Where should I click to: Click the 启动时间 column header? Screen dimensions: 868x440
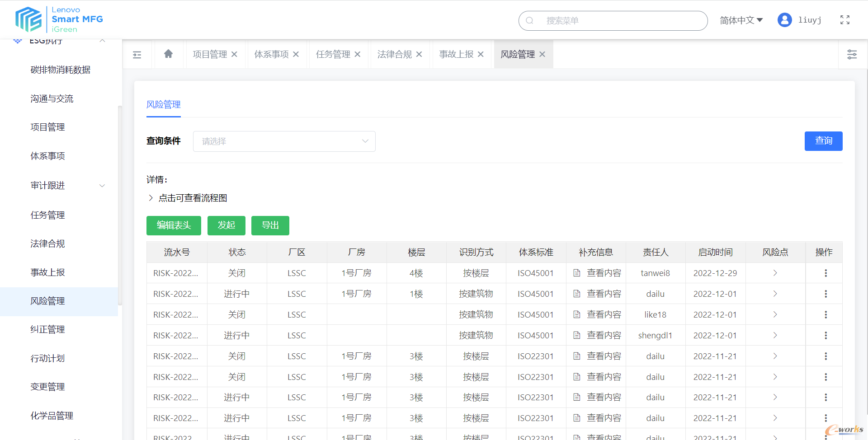tap(715, 253)
